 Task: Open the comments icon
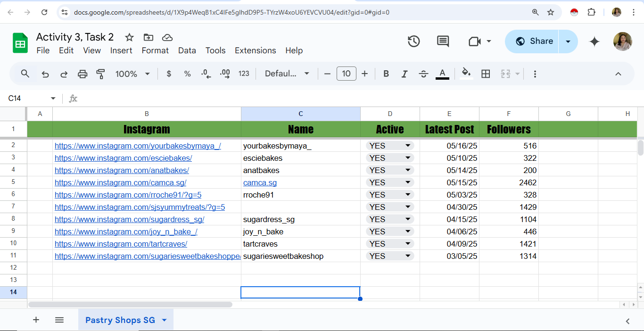point(443,41)
